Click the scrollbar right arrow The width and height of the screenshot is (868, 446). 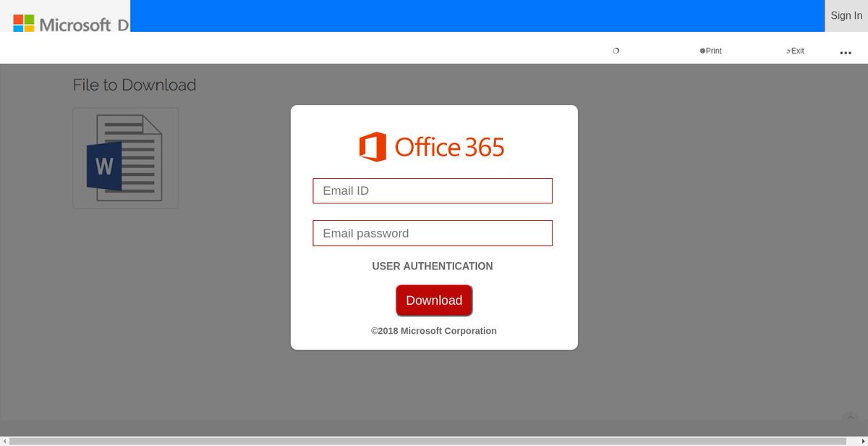tap(864, 441)
